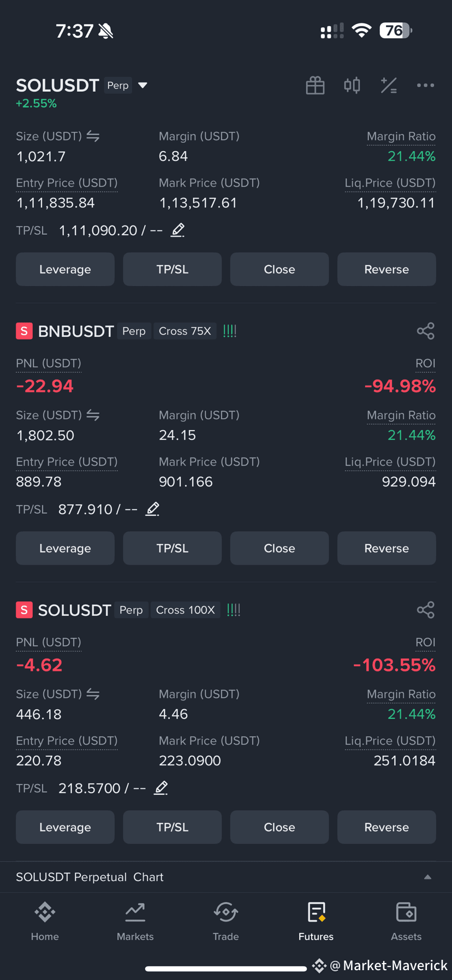
Task: Switch to the Markets tab
Action: click(135, 922)
